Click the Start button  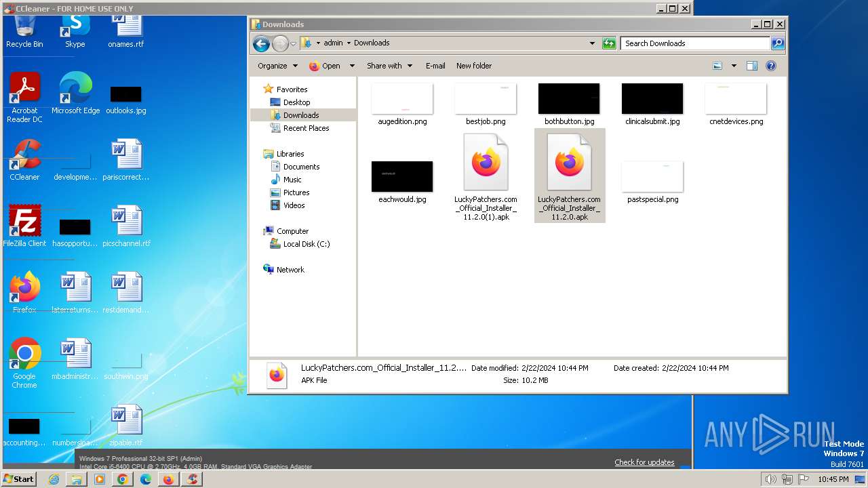[19, 479]
